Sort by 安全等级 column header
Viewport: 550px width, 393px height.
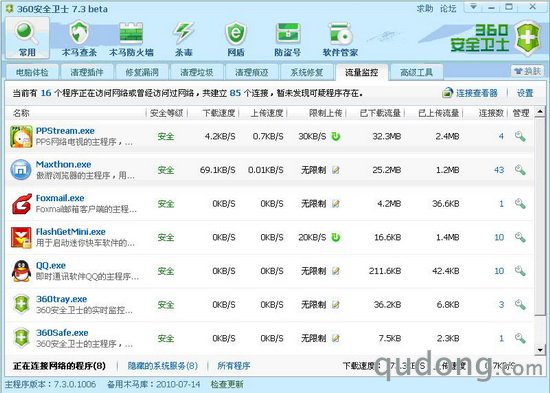point(167,113)
